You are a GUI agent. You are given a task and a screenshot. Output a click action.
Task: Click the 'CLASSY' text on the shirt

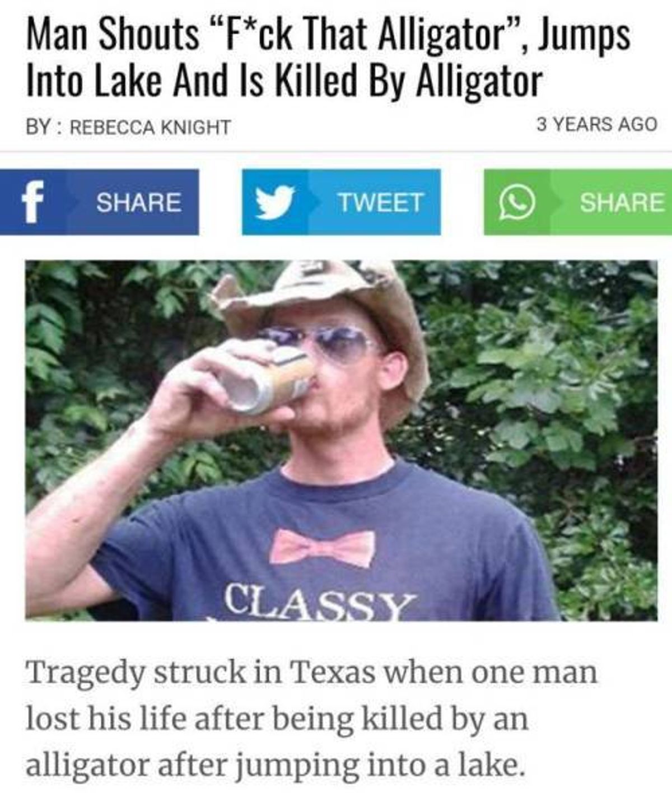320,602
